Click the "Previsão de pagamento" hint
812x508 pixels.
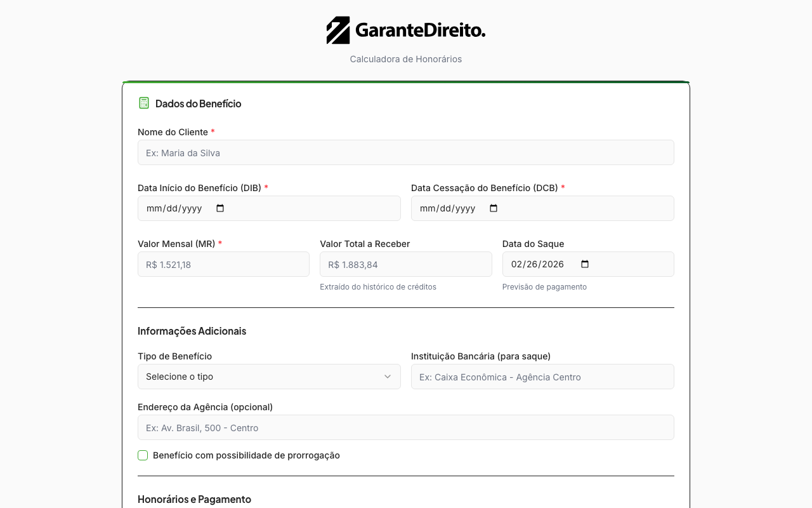pyautogui.click(x=544, y=287)
